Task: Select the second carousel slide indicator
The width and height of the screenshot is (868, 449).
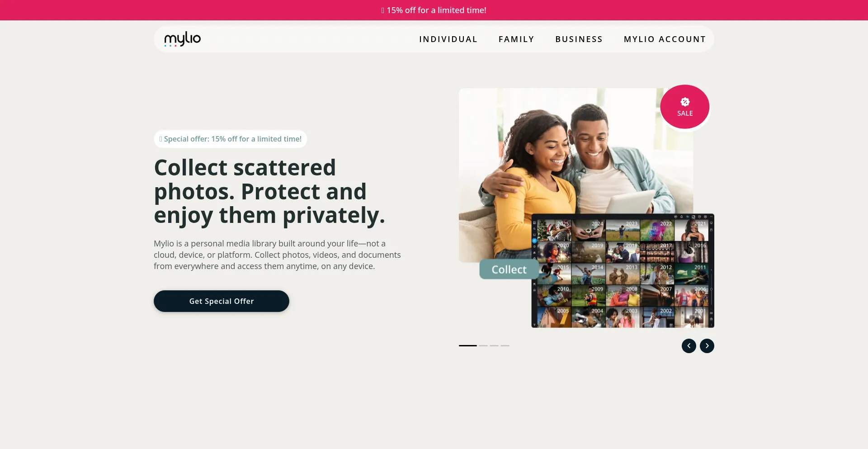Action: (483, 345)
